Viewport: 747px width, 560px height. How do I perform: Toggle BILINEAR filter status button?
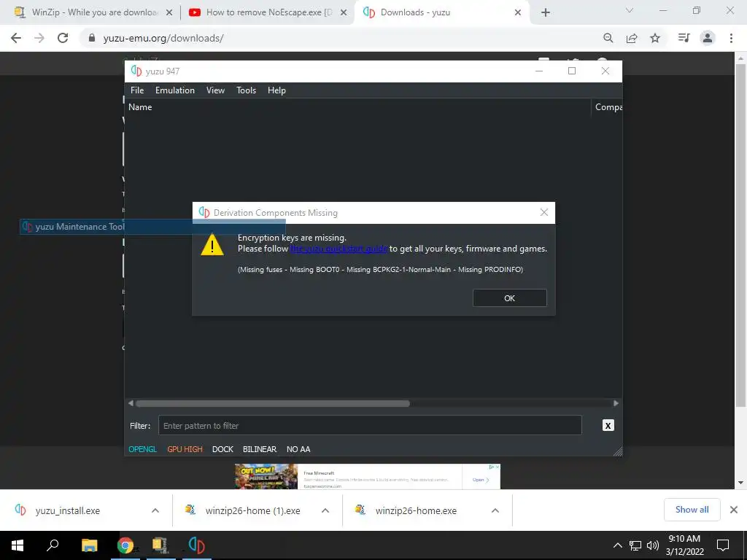260,449
